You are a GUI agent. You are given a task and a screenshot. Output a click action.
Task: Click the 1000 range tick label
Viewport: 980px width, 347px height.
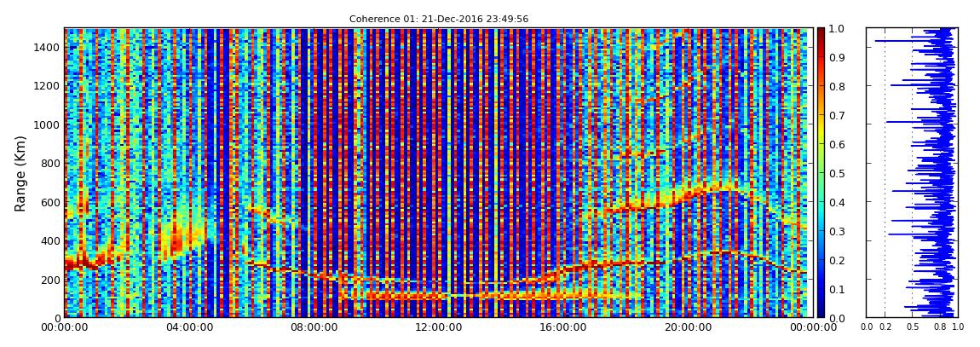[47, 125]
